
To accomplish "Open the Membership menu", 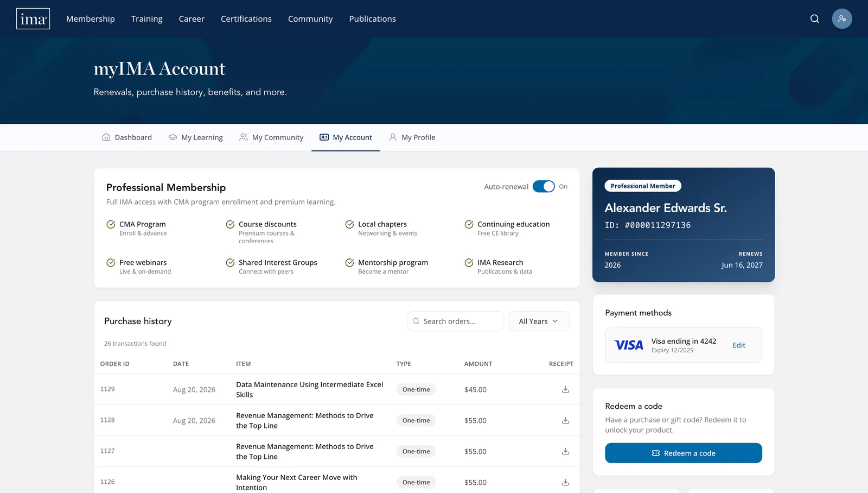I will click(91, 19).
